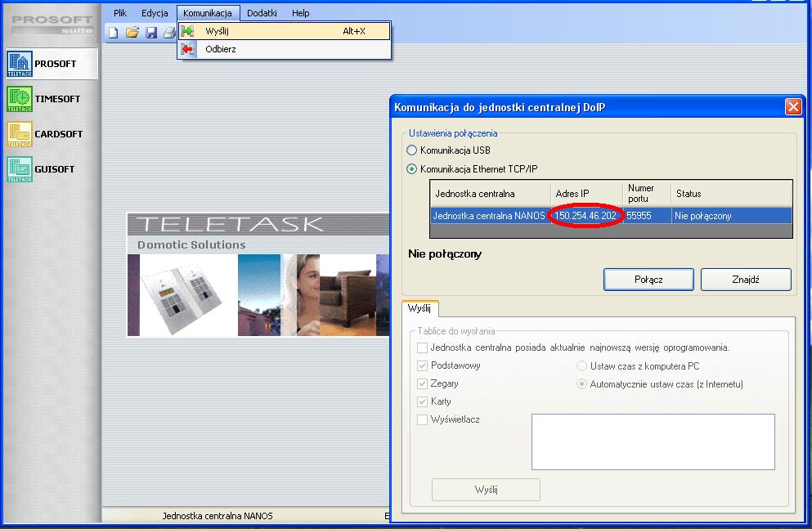Image resolution: width=812 pixels, height=529 pixels.
Task: Click the Znajdź button
Action: 746,280
